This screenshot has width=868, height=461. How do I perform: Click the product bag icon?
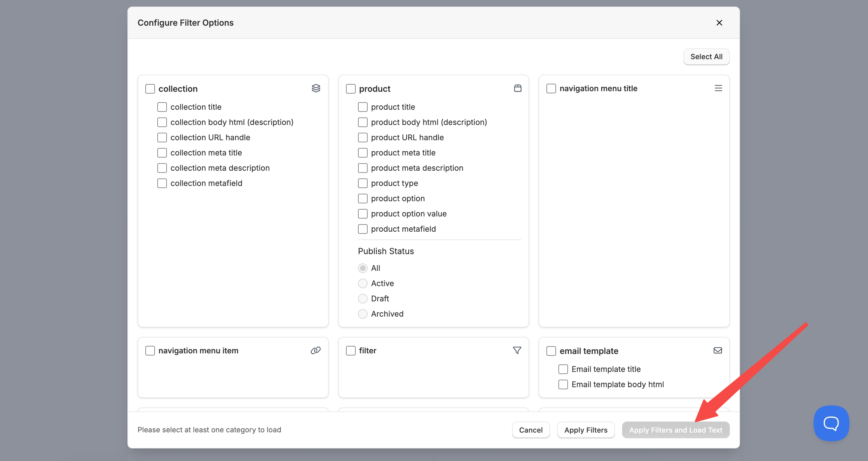pyautogui.click(x=517, y=88)
